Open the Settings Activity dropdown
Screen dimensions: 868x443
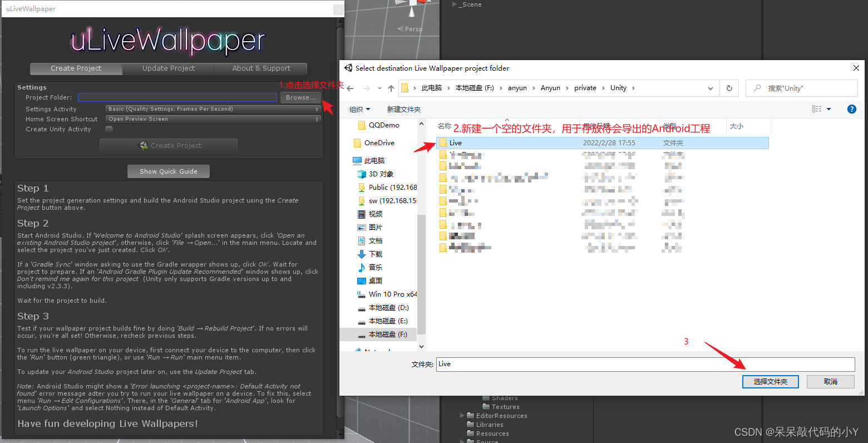click(213, 109)
